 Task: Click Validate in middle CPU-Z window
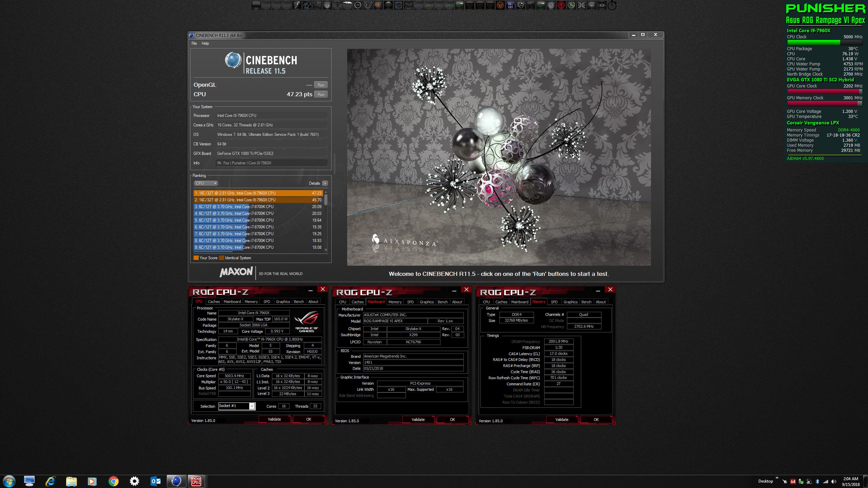coord(418,420)
